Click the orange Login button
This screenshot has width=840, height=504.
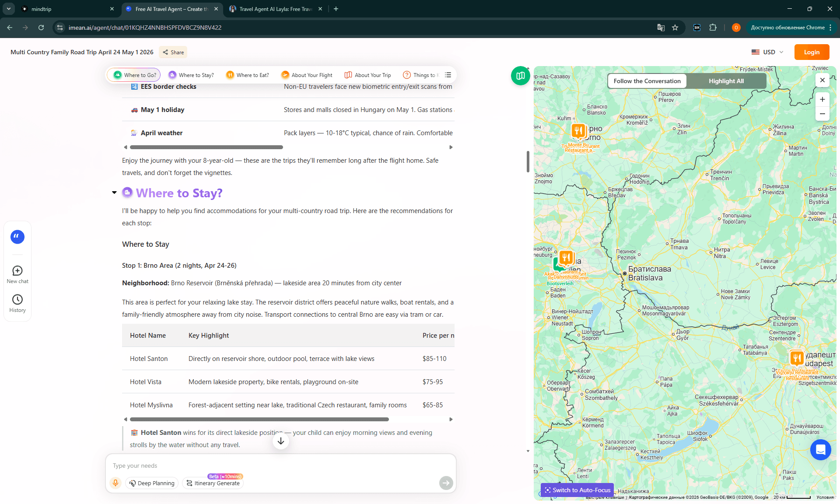coord(812,52)
